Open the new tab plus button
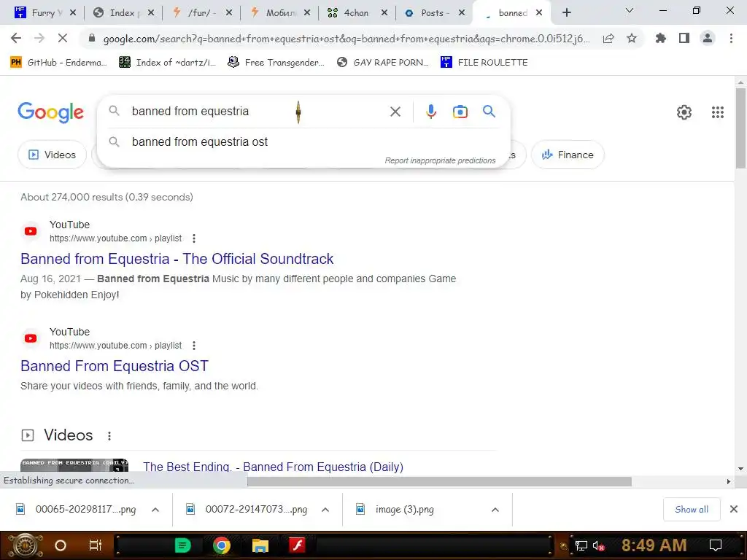This screenshot has width=747, height=560. coord(566,13)
